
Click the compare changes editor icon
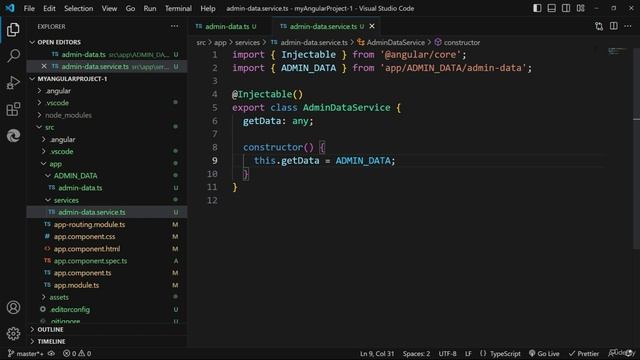599,27
